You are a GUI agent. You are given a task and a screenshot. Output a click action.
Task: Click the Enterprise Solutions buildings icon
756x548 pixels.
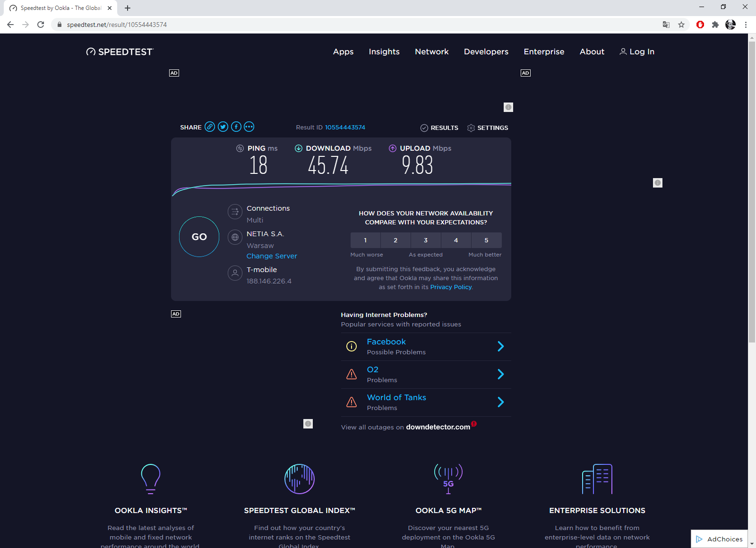[597, 479]
